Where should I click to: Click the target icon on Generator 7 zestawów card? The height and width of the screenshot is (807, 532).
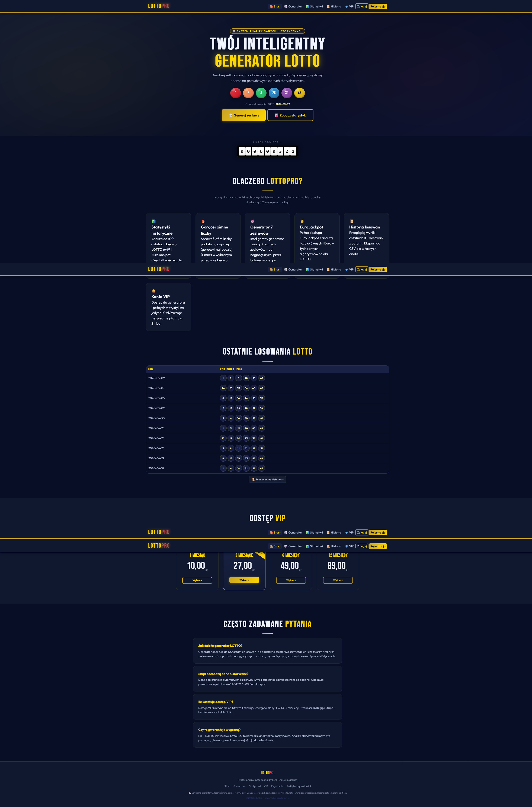click(252, 221)
